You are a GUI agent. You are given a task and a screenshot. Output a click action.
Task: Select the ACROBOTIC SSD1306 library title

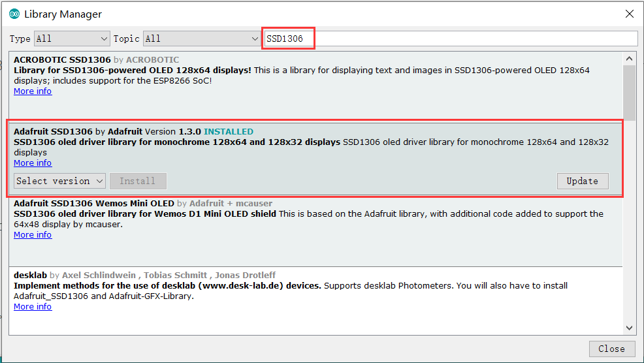click(63, 59)
